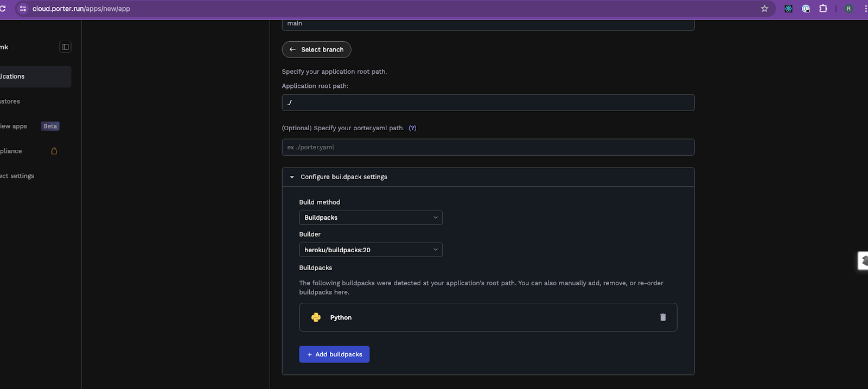Open Preview apps in the sidebar
Viewport: 868px width, 389px height.
(14, 126)
